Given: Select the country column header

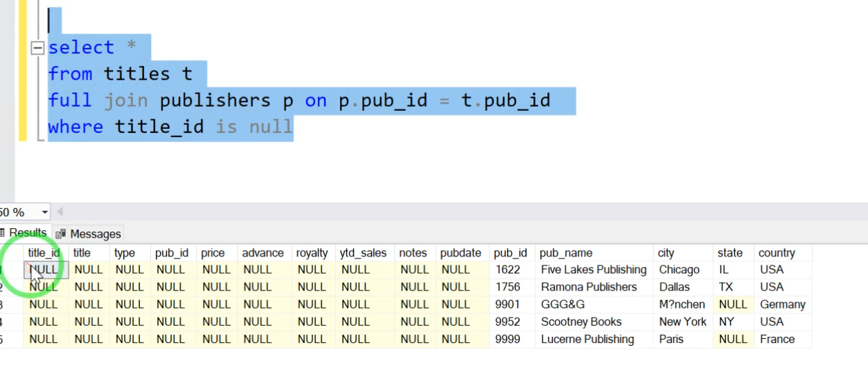Looking at the screenshot, I should tap(777, 253).
